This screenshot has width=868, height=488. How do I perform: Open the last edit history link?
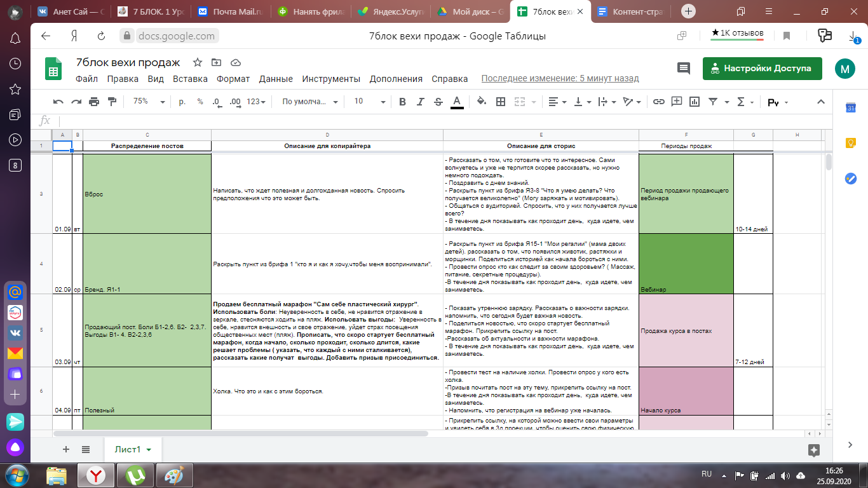click(560, 79)
